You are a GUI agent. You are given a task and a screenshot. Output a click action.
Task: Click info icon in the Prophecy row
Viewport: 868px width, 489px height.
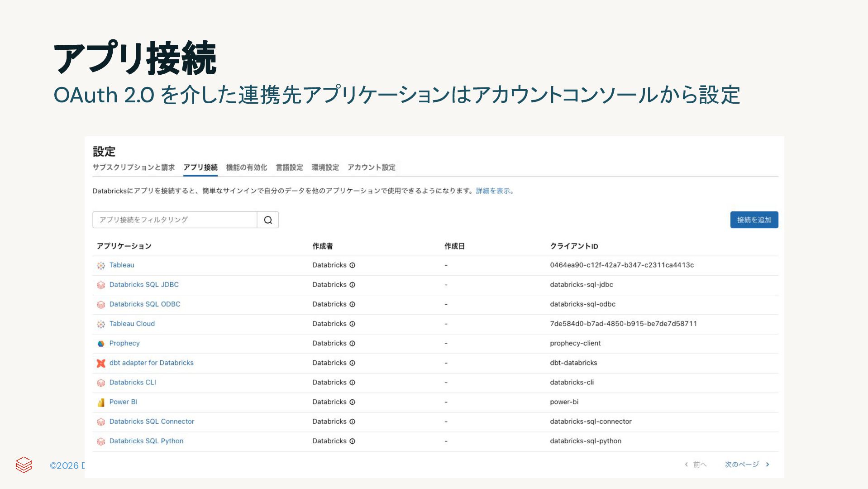pyautogui.click(x=352, y=343)
